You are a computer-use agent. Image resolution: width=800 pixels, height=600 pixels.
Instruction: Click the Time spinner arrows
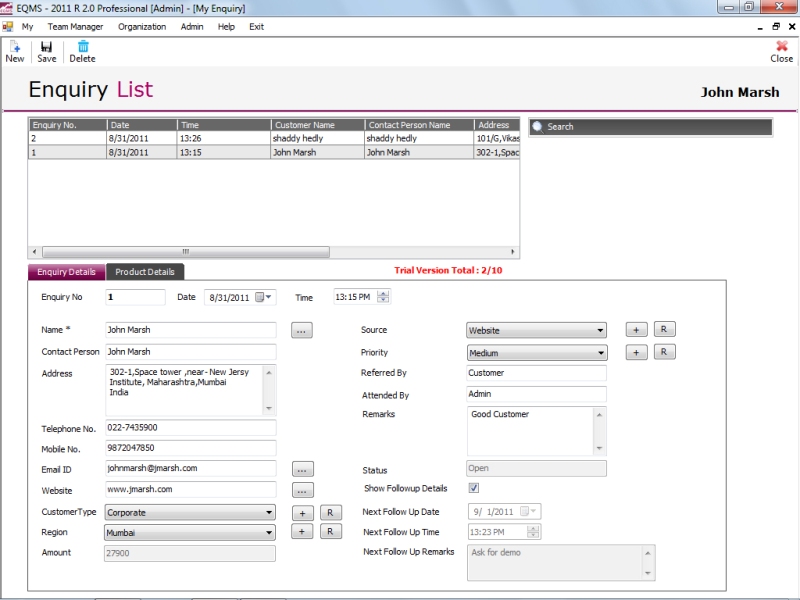(383, 297)
